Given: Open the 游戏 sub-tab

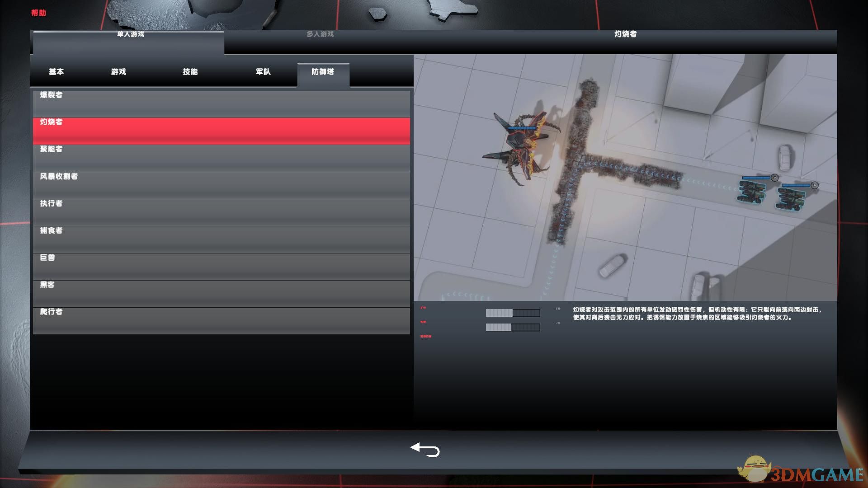Looking at the screenshot, I should click(x=118, y=72).
